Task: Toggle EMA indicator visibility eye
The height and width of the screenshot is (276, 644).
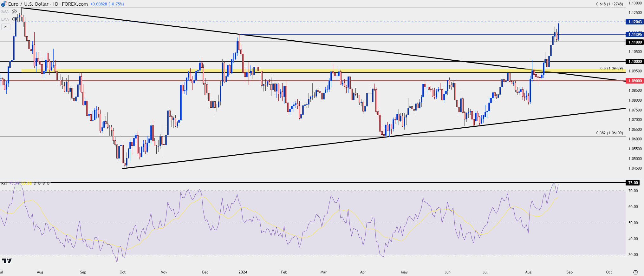Action: 14,19
